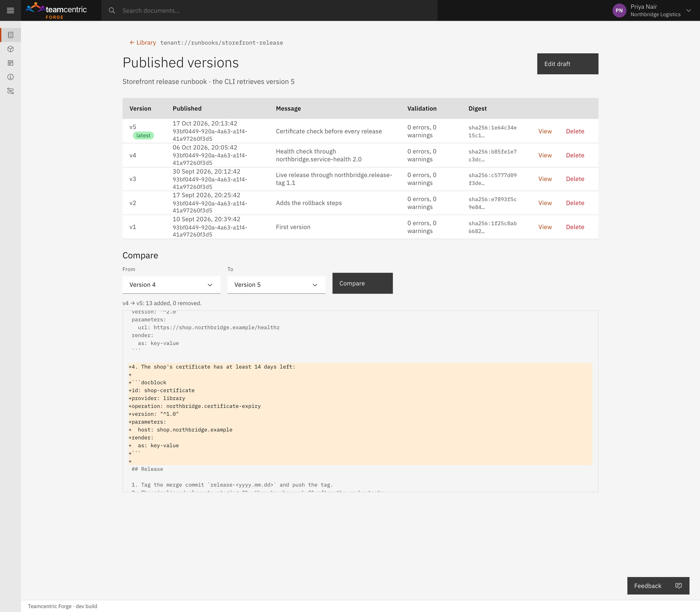Click 'First version' message cell

pos(293,227)
